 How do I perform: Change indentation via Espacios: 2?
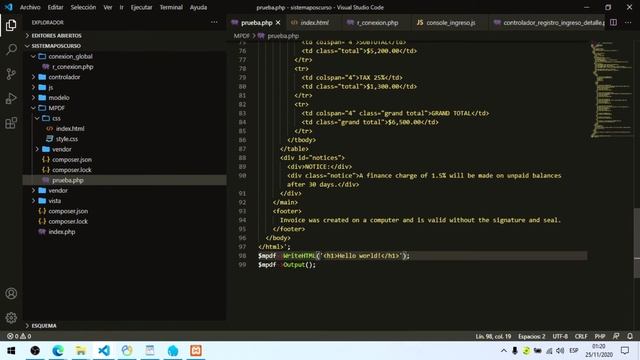pyautogui.click(x=531, y=336)
